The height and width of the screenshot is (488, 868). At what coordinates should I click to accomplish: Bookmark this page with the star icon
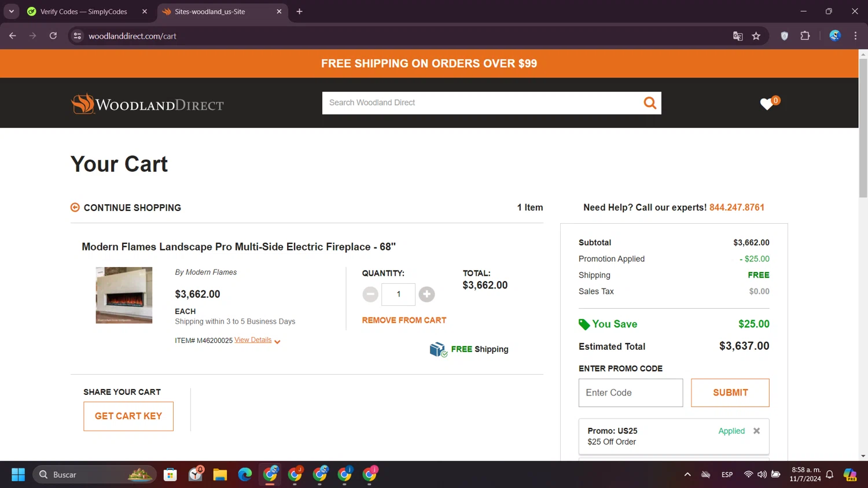pos(756,36)
